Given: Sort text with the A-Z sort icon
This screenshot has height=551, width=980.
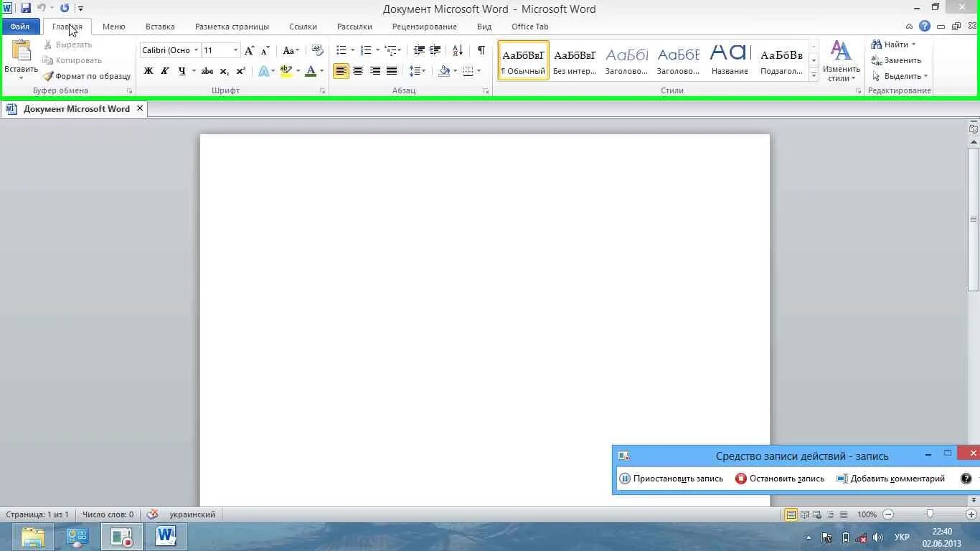Looking at the screenshot, I should [x=458, y=50].
